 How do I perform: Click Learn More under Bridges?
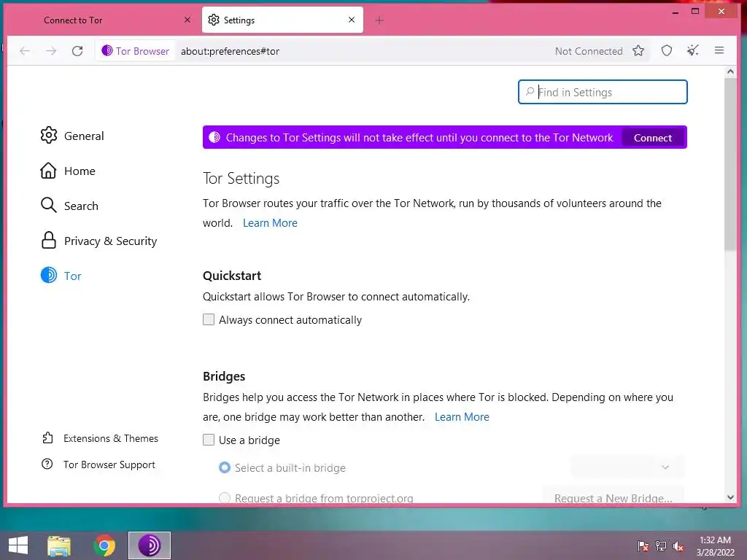pyautogui.click(x=462, y=416)
